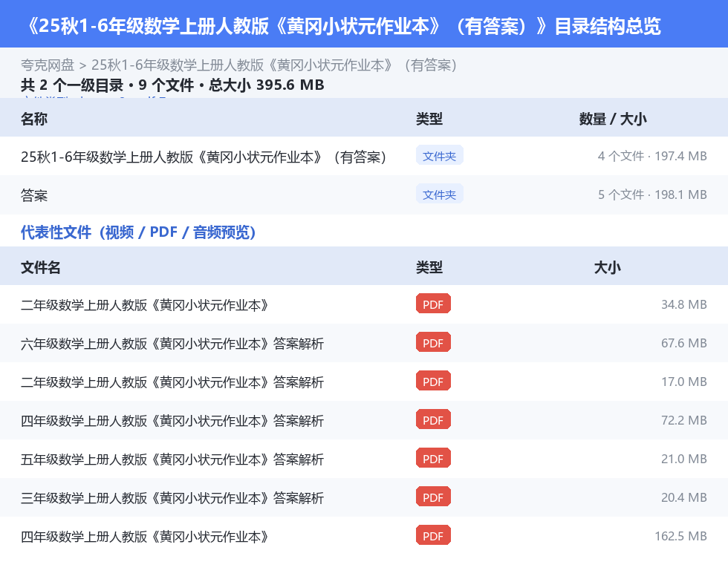Click 文件夹 badge in the 25秋1-6年级 folder row
Screen dimensions: 728x579
tap(439, 156)
